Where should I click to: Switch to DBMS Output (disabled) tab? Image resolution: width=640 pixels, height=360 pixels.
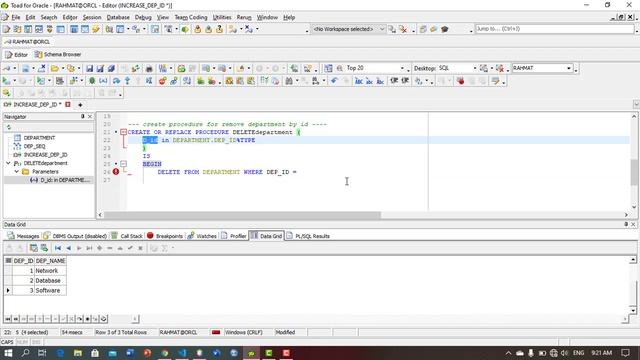[75, 236]
